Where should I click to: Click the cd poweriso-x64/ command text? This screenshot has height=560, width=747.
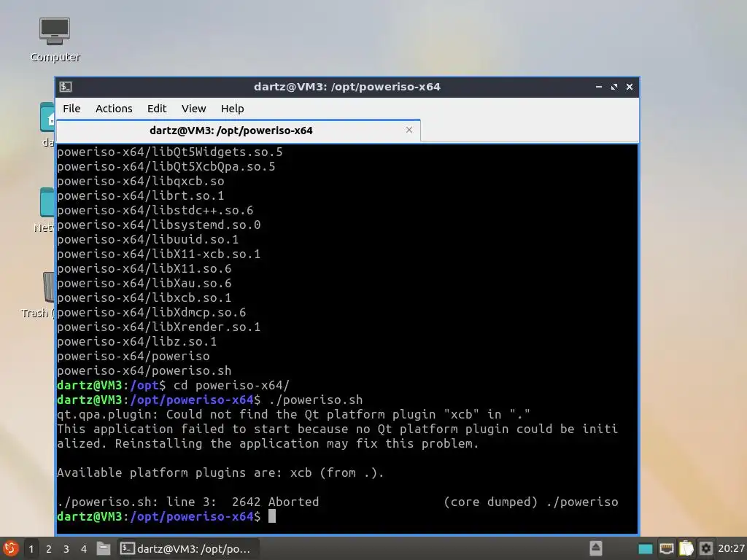point(231,385)
